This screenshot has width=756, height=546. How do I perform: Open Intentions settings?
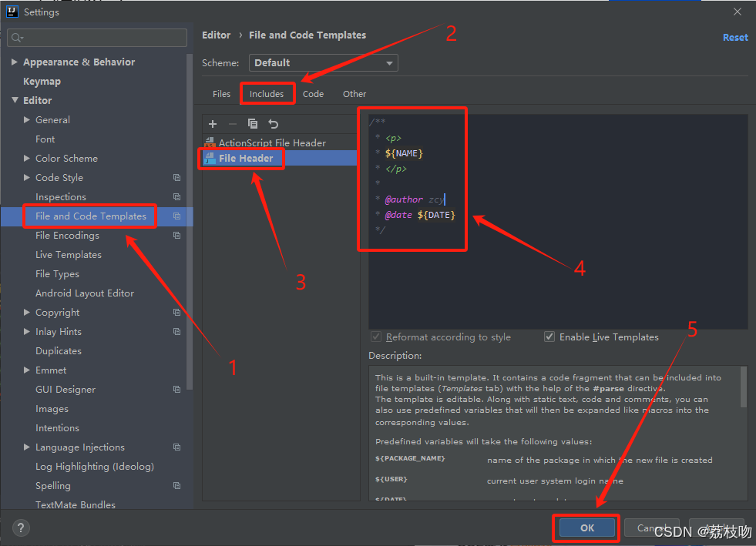click(57, 428)
